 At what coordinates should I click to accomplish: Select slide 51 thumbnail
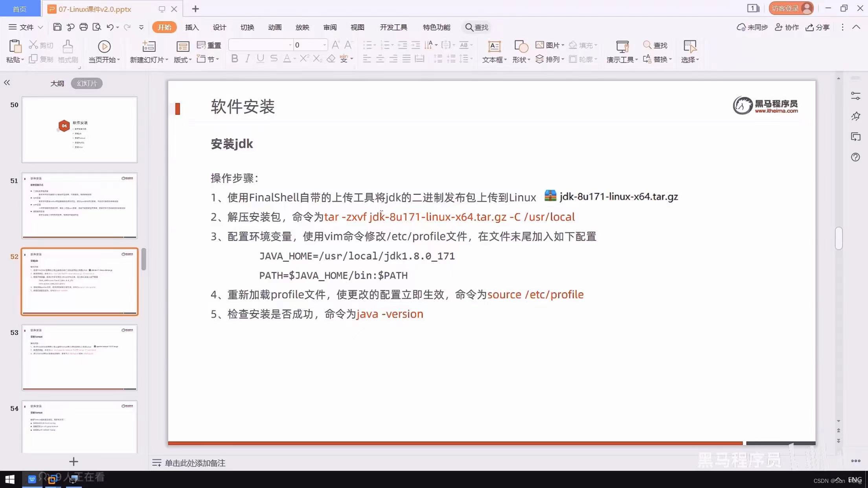coord(79,205)
